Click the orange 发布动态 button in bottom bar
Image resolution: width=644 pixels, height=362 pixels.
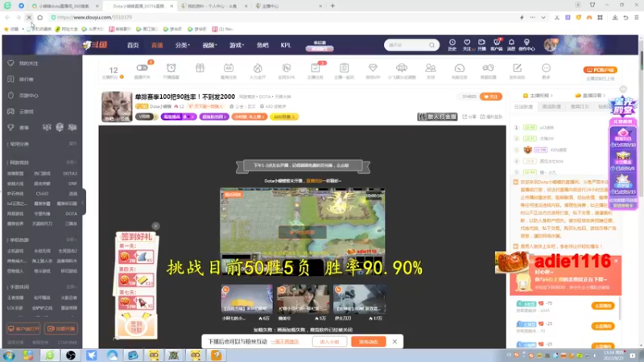tap(369, 341)
